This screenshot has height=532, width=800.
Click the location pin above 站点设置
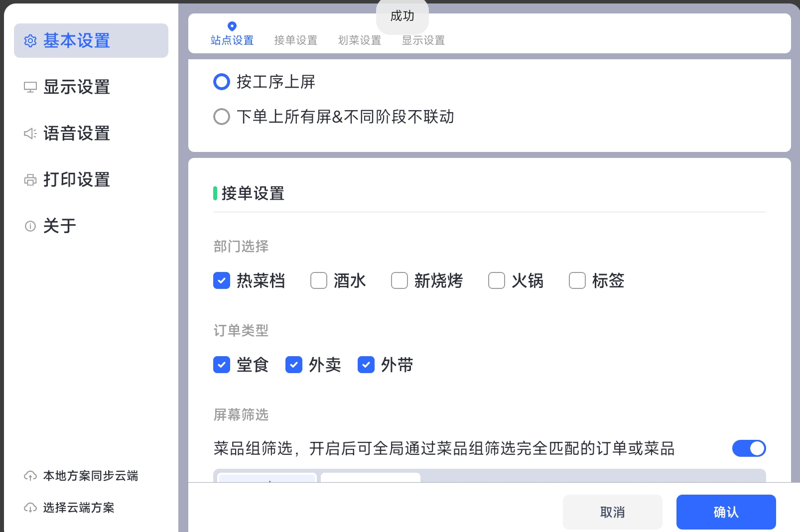pyautogui.click(x=232, y=26)
